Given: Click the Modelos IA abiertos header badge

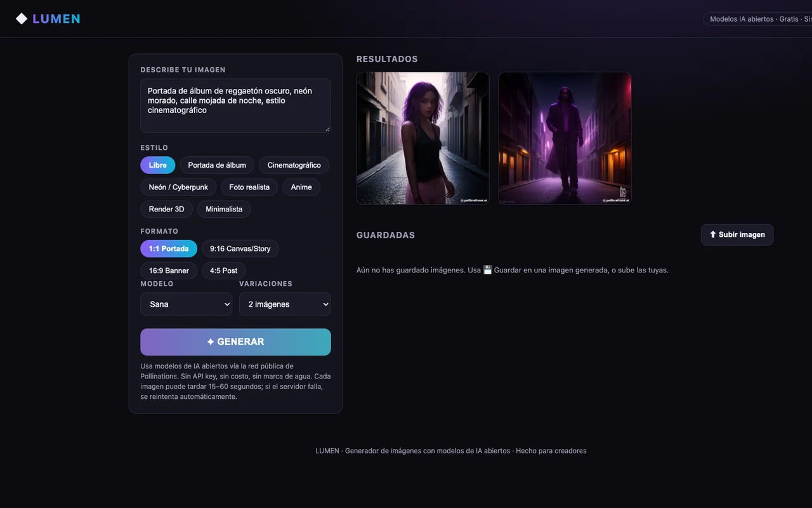Looking at the screenshot, I should tap(758, 19).
